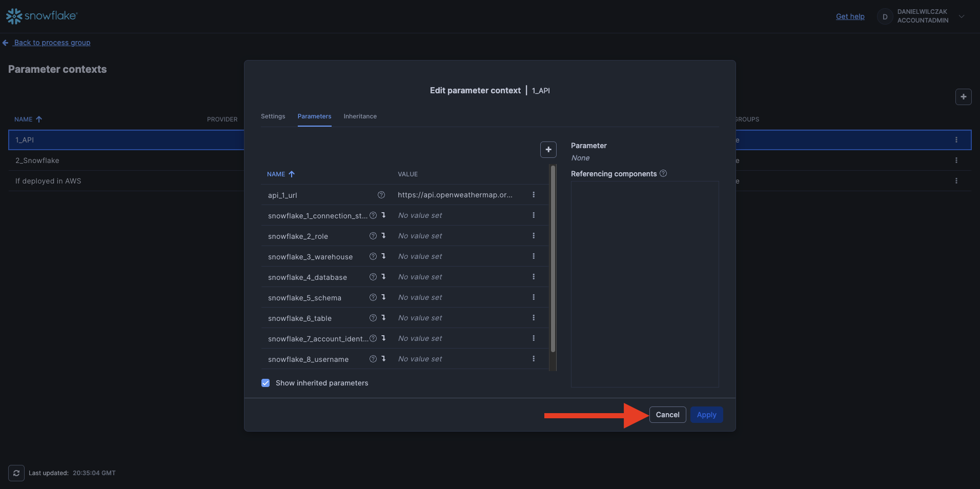Click Referencing components help icon
980x489 pixels.
tap(663, 174)
